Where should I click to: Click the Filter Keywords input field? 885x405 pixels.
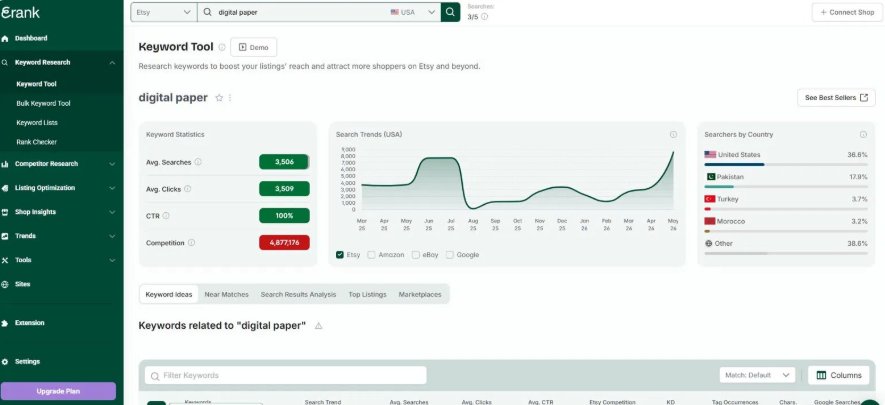click(286, 376)
